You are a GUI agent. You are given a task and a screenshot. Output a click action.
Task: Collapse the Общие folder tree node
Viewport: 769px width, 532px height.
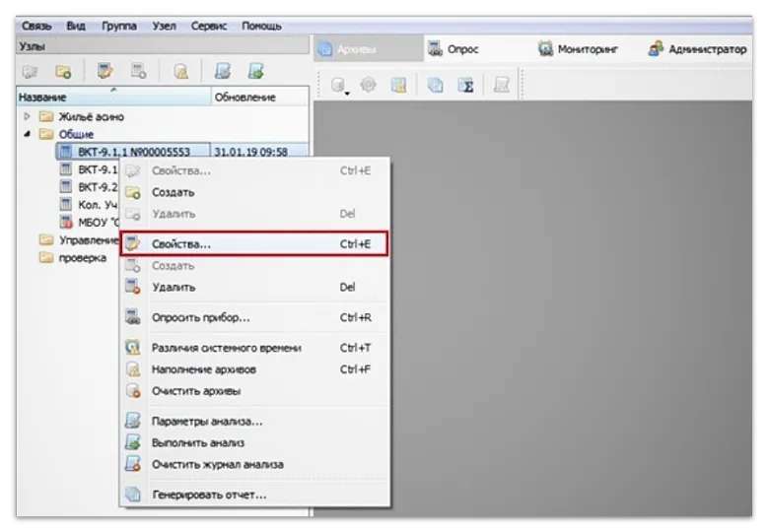[x=27, y=134]
